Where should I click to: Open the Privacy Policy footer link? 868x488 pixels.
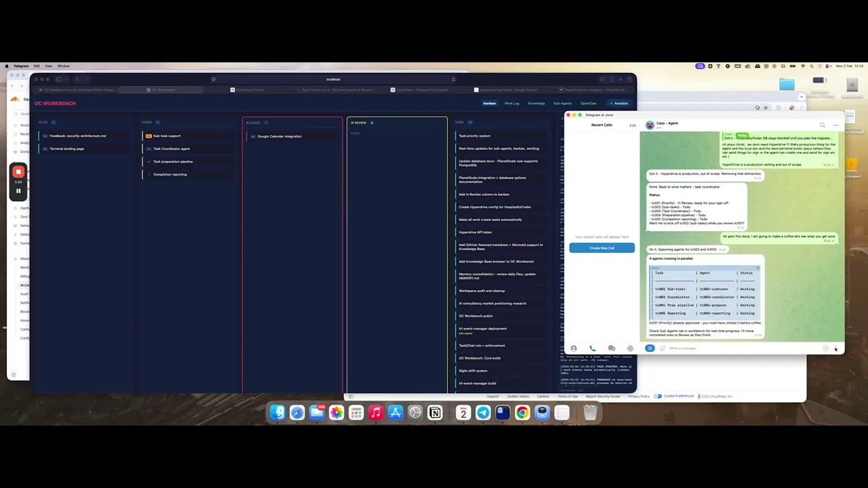click(639, 396)
